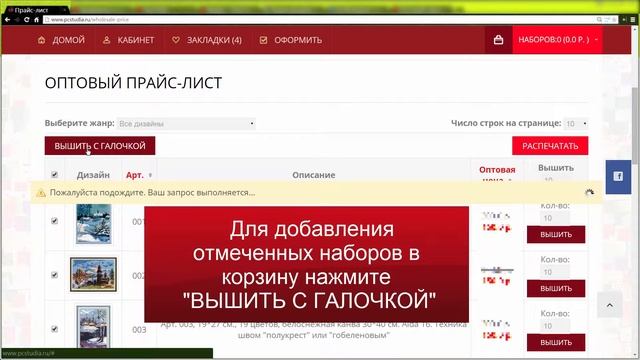The height and width of the screenshot is (360, 640).
Task: Open the КАБИНЕТ account page
Action: 129,40
